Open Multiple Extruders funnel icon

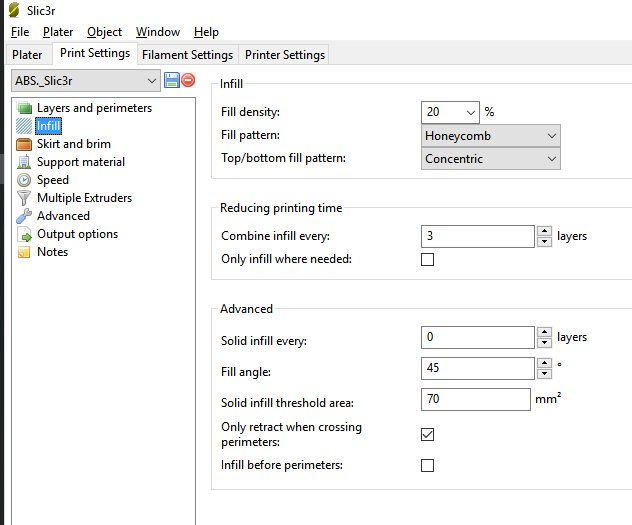coord(25,198)
